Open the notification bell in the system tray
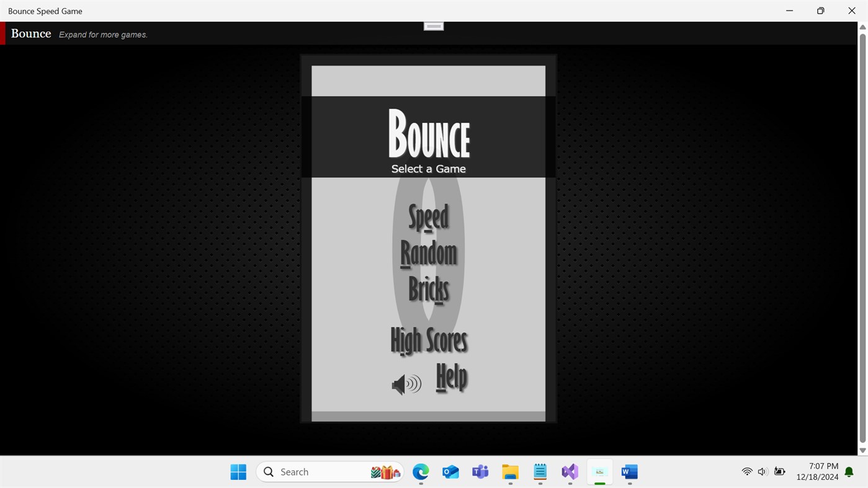The image size is (868, 488). click(x=848, y=471)
